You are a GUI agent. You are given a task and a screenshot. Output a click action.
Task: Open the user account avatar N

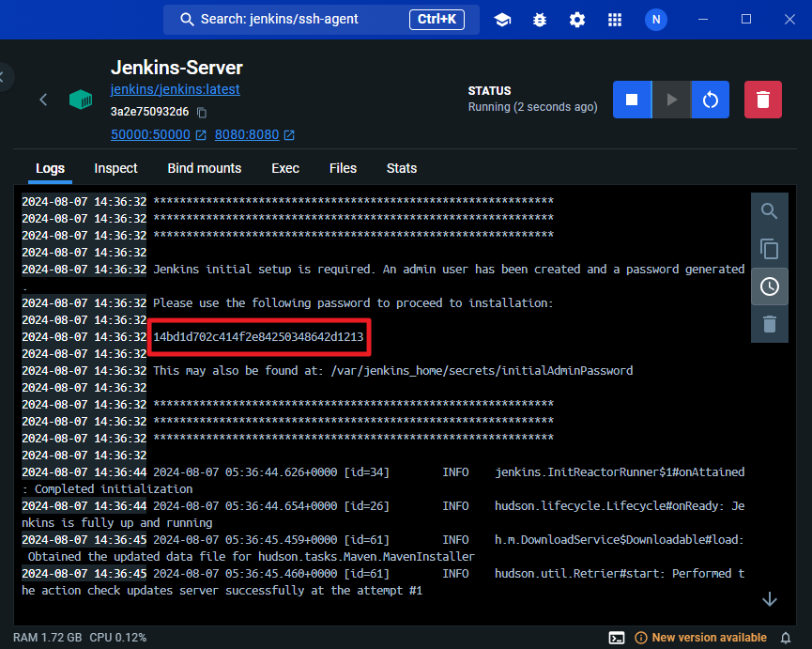click(655, 20)
